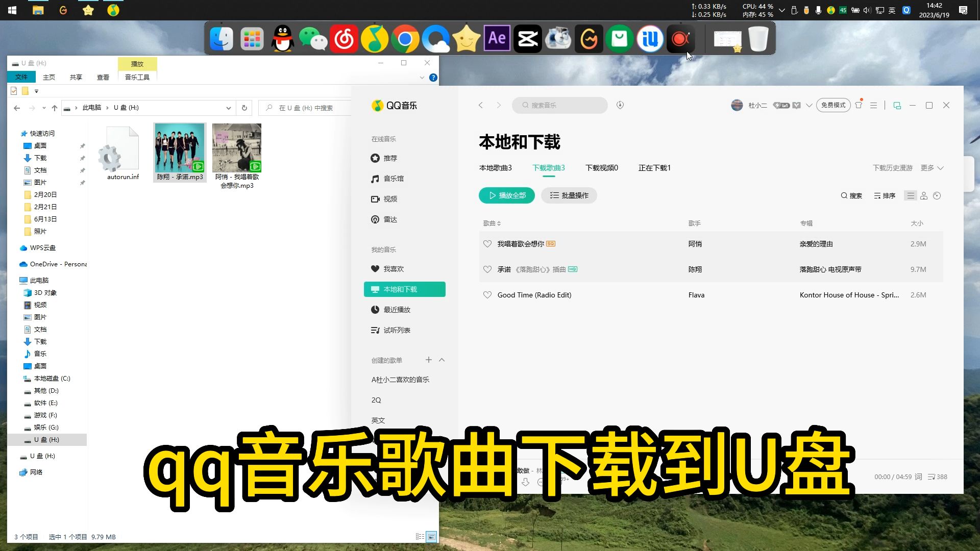Viewport: 980px width, 551px height.
Task: Open QQ penguin app in dock
Action: (x=282, y=39)
